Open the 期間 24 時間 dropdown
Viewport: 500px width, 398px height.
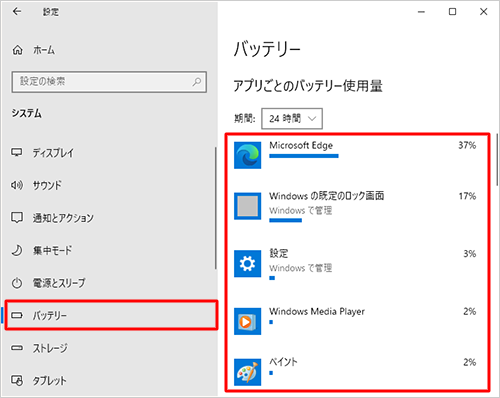click(x=292, y=118)
